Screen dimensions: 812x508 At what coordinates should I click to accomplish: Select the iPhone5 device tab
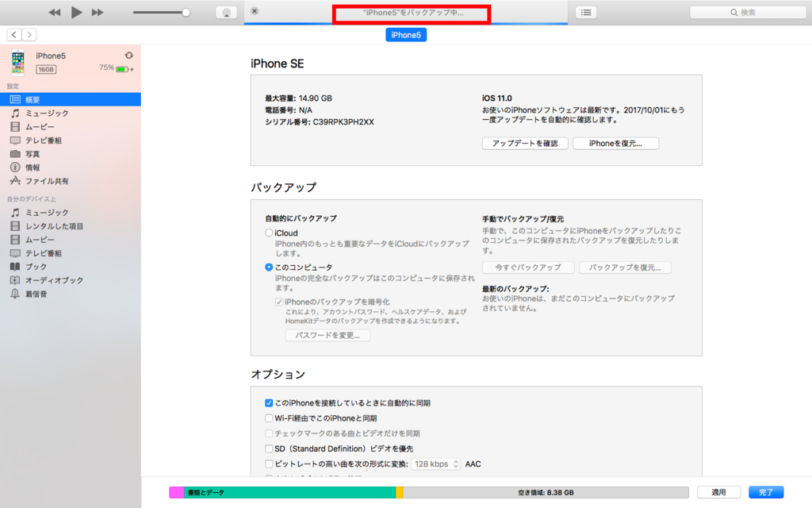[406, 35]
